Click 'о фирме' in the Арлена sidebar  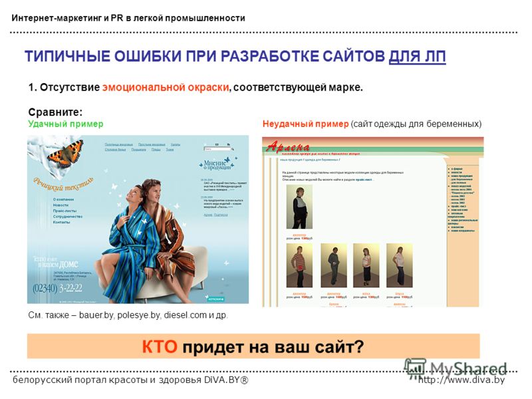tap(457, 169)
